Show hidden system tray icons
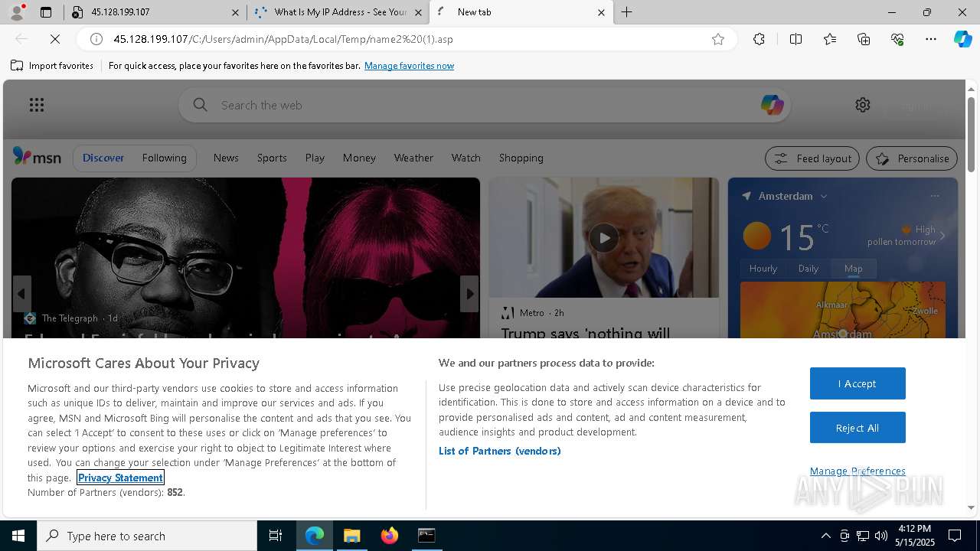Screen dimensions: 980x551 tap(825, 536)
